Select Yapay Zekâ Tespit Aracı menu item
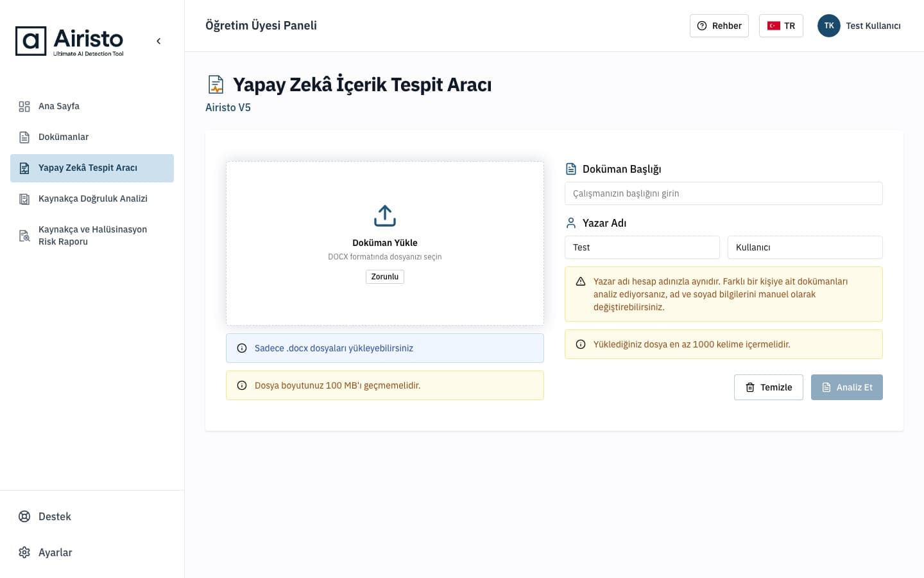The image size is (924, 578). tap(92, 168)
